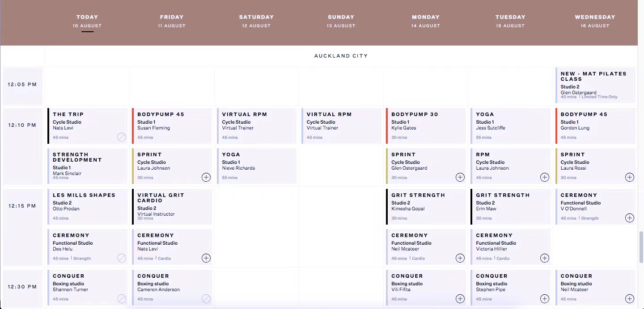Screen dimensions: 644x309
Task: Go to Wednesday 16 August tab
Action: [x=595, y=21]
